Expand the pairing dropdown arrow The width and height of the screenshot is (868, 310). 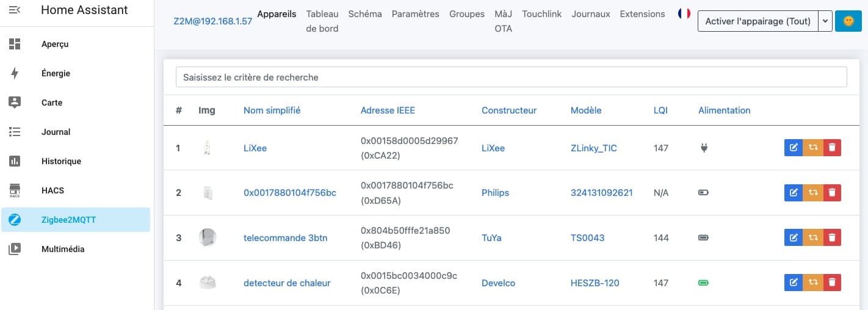click(826, 21)
